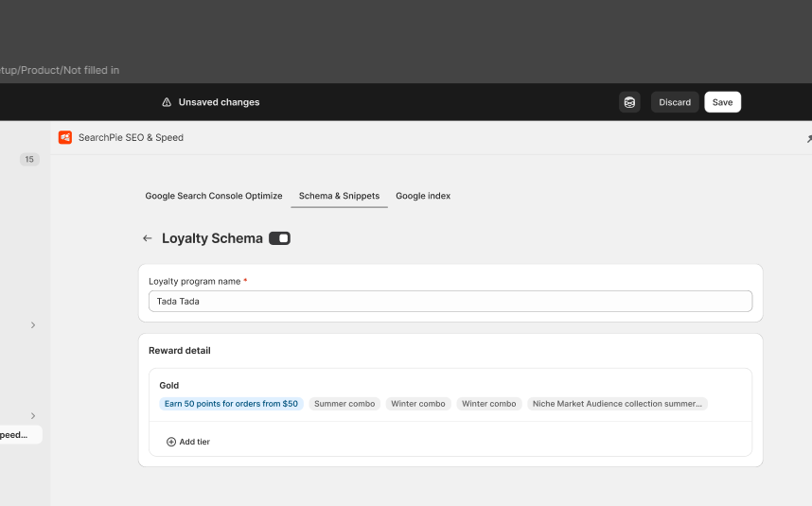
Task: Discard the unsaved changes
Action: (x=675, y=102)
